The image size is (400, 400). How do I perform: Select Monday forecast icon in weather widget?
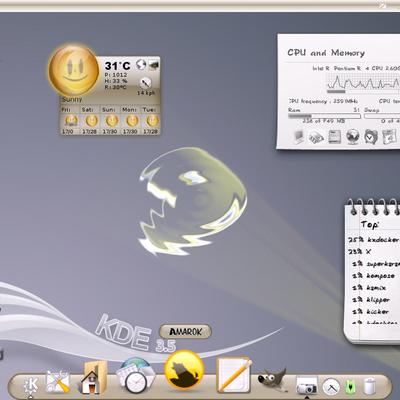(132, 121)
